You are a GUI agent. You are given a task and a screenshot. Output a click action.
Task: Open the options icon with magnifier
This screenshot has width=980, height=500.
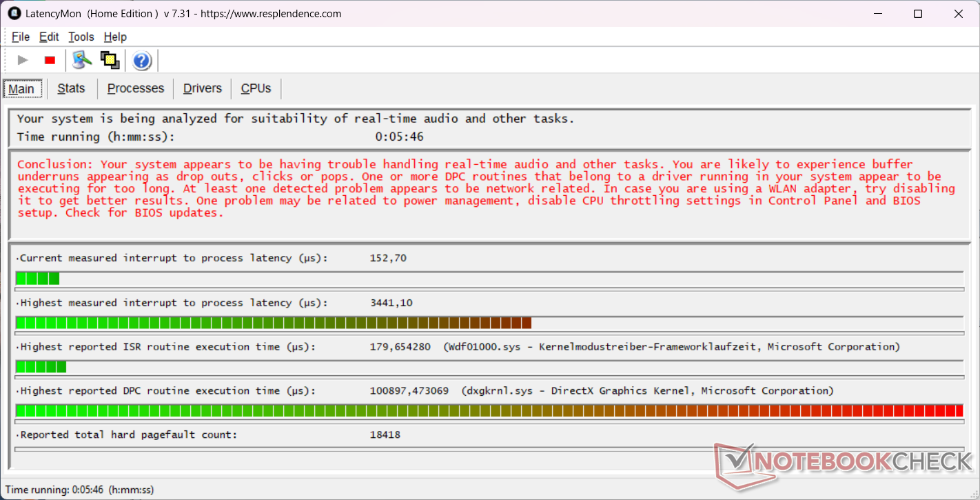point(82,61)
